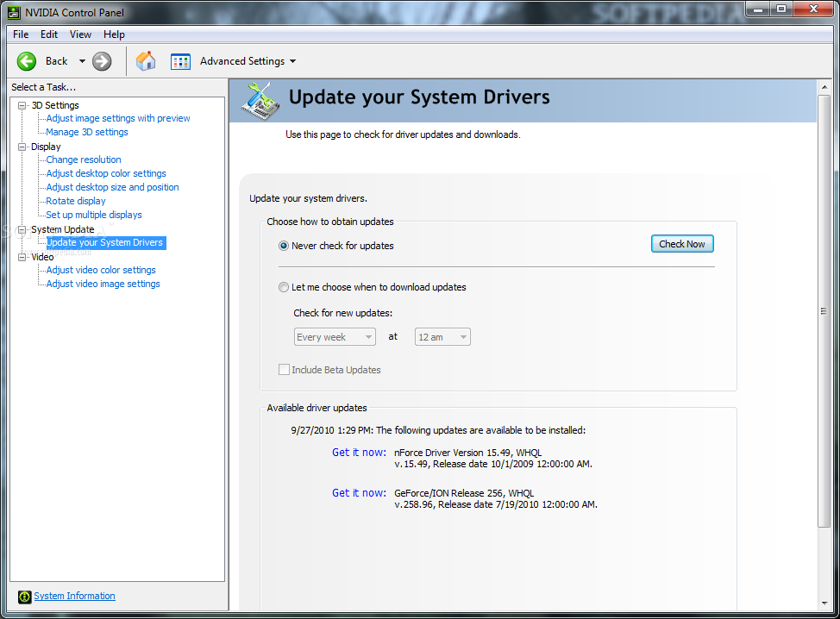Open the System Information link
The height and width of the screenshot is (619, 840).
[x=74, y=596]
